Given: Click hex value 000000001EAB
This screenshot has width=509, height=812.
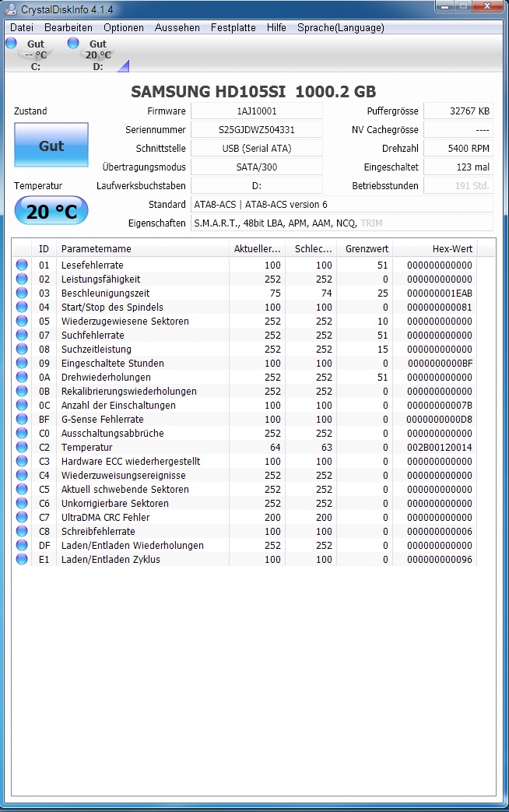Looking at the screenshot, I should pyautogui.click(x=440, y=293).
